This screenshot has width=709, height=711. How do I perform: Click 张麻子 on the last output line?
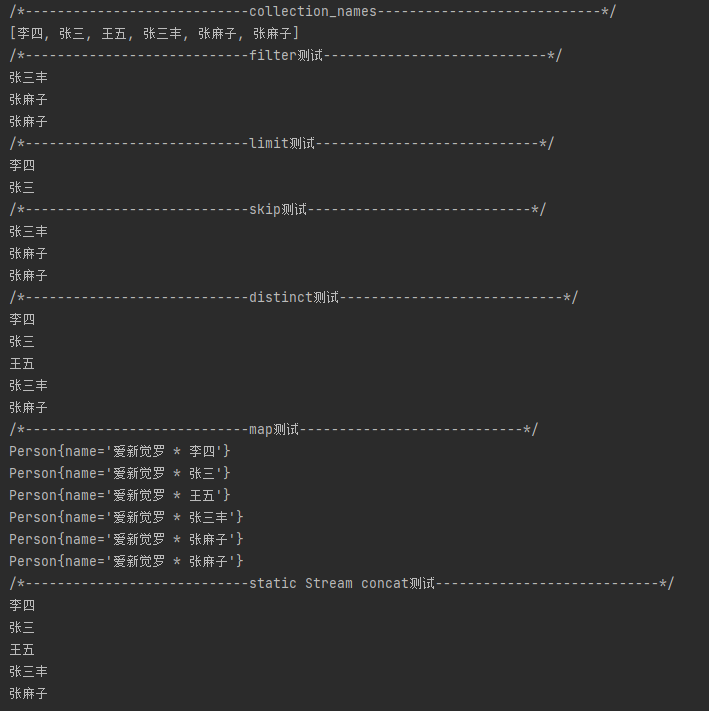point(29,694)
